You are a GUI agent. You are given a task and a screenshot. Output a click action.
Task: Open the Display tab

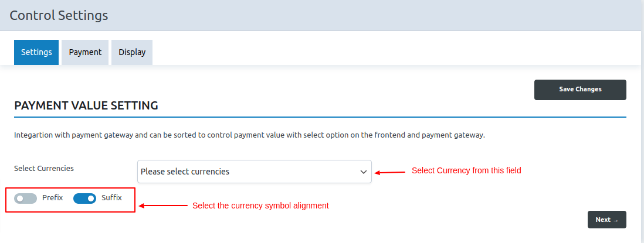click(x=132, y=52)
